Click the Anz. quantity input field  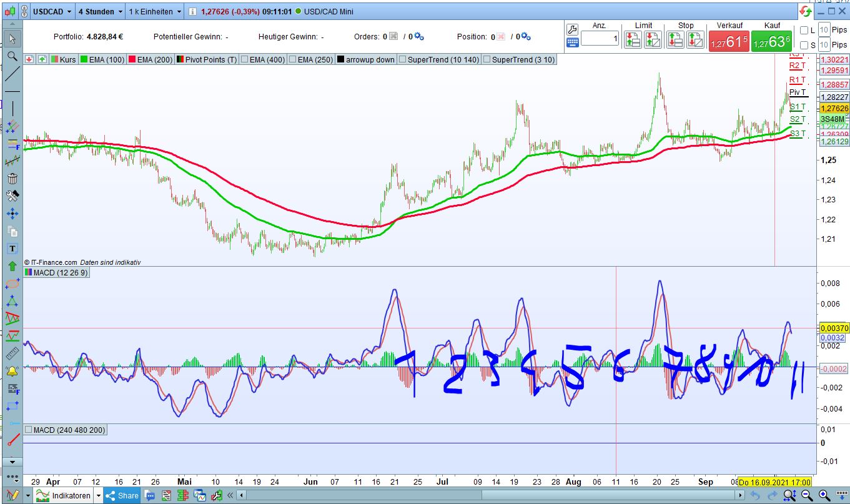click(x=599, y=39)
